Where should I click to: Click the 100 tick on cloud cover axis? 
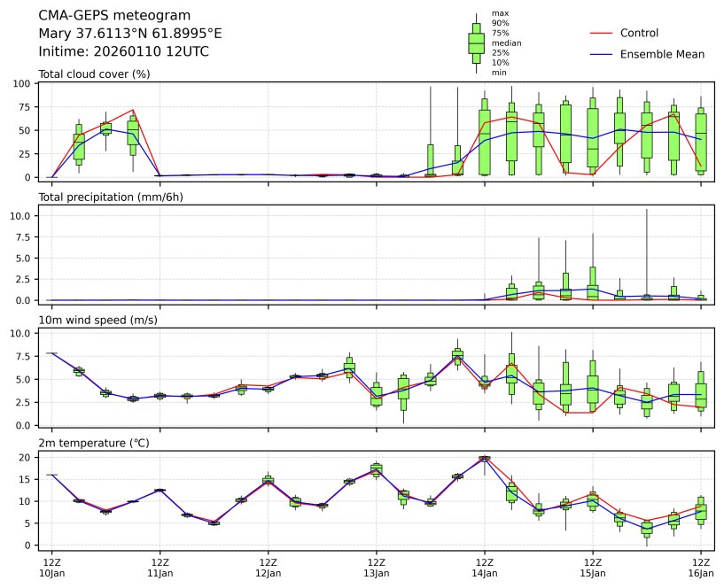point(21,83)
